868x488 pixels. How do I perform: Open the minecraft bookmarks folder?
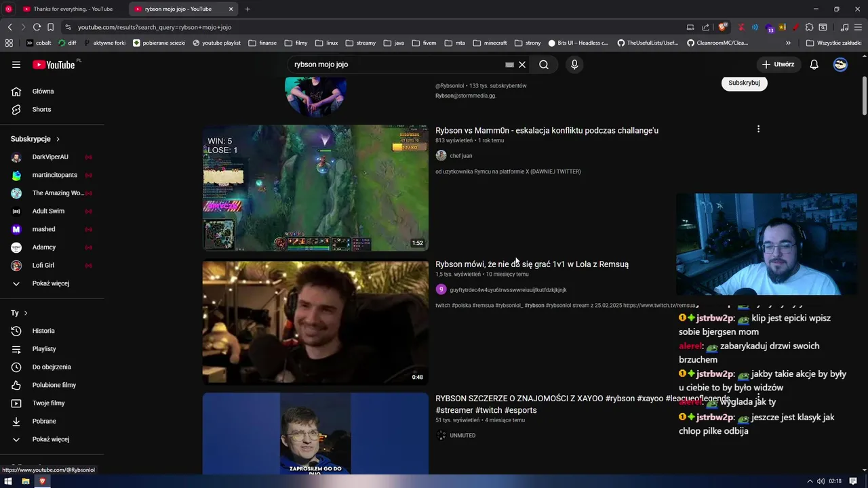pyautogui.click(x=490, y=43)
